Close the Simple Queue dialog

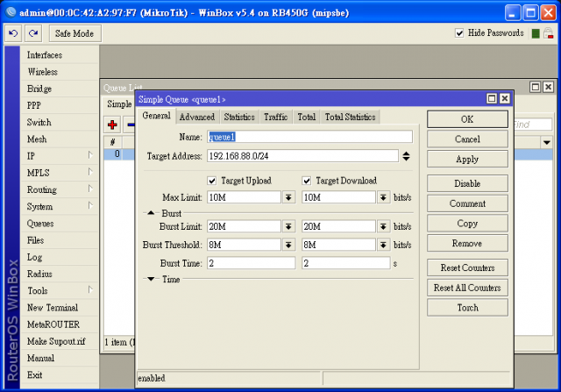click(x=505, y=98)
